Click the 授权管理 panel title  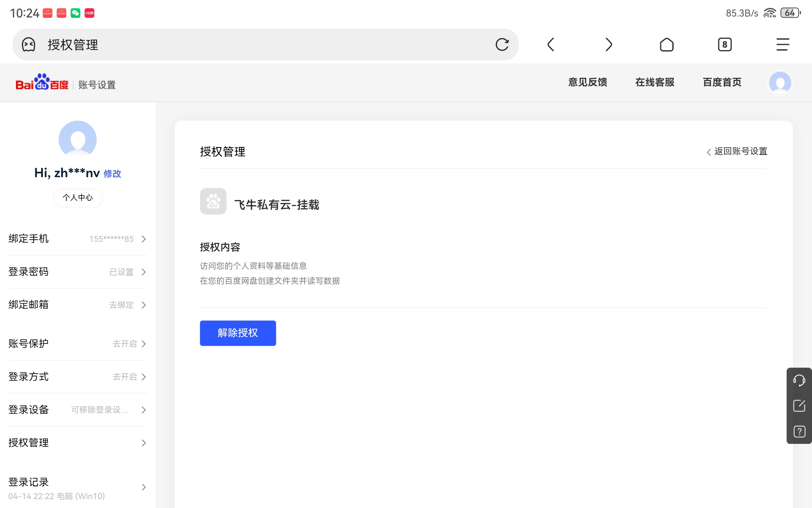(223, 151)
